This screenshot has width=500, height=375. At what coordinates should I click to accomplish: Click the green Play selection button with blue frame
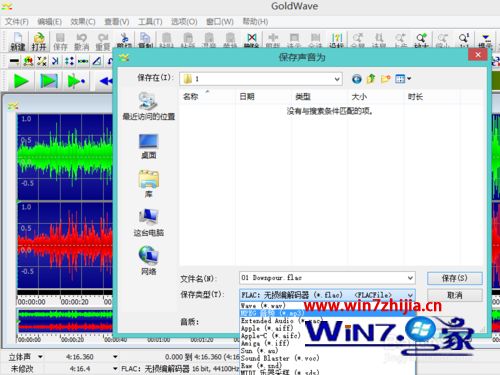click(x=49, y=81)
